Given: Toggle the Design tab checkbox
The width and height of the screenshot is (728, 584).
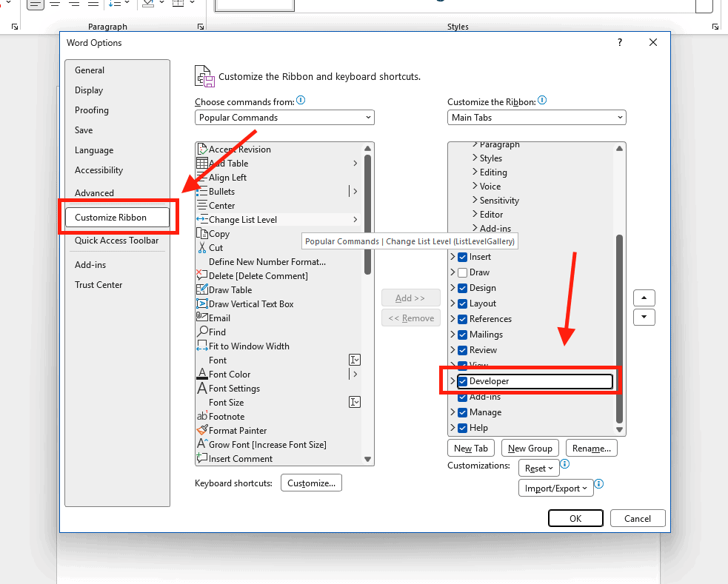Looking at the screenshot, I should (x=462, y=288).
